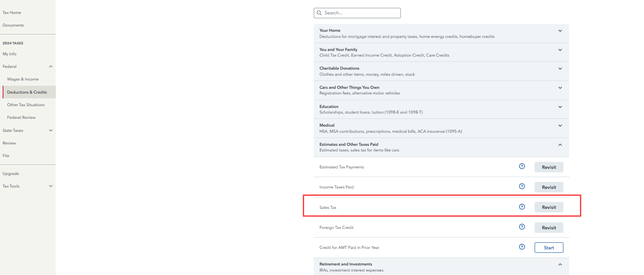
Task: Collapse Estimates and Other Taxes Paid
Action: coord(560,145)
